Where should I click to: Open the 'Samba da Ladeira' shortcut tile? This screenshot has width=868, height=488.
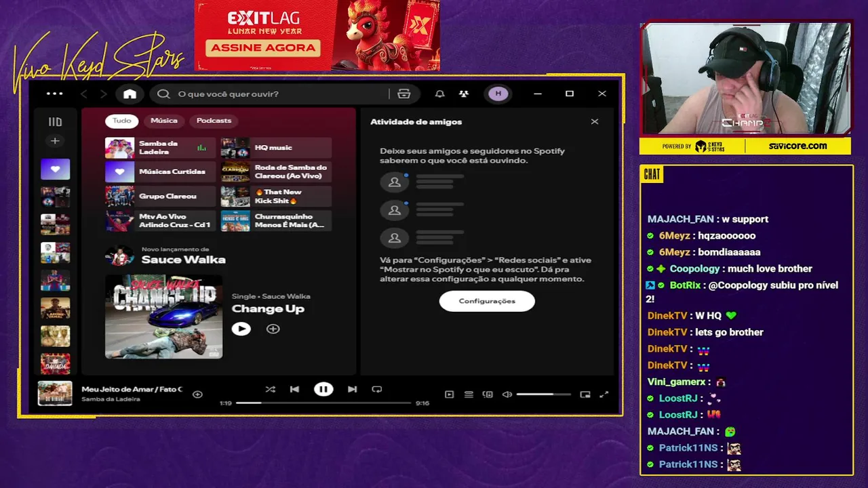160,148
